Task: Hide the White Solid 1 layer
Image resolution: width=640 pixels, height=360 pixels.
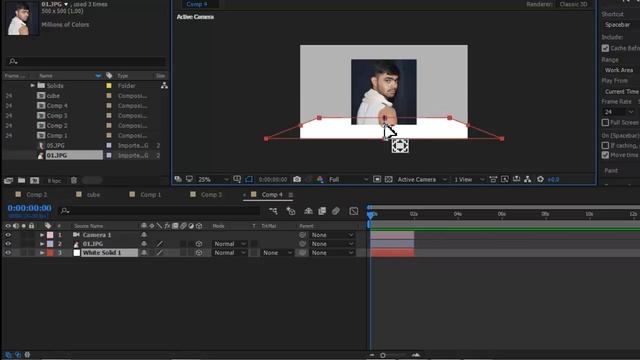Action: 8,253
